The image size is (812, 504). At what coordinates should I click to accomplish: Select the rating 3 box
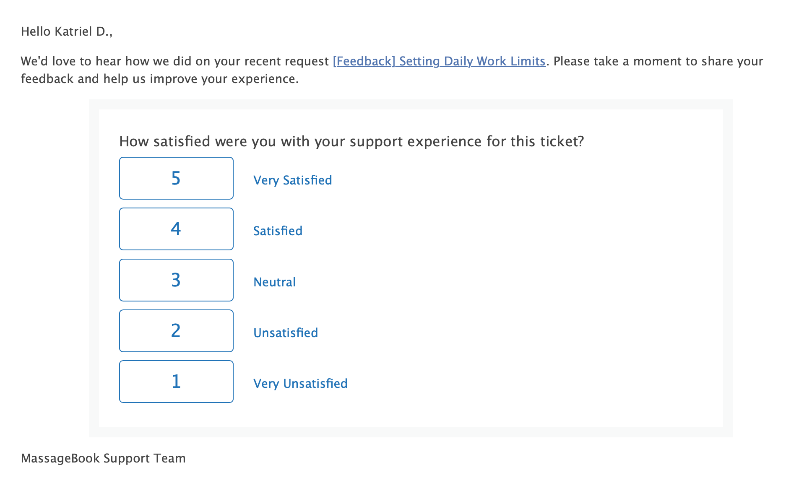pyautogui.click(x=176, y=280)
